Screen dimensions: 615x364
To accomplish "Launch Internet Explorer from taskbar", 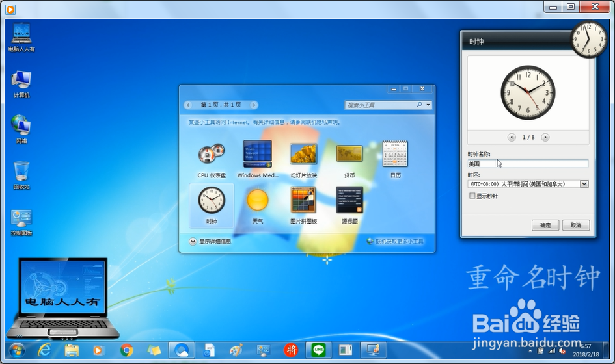I will click(x=44, y=350).
